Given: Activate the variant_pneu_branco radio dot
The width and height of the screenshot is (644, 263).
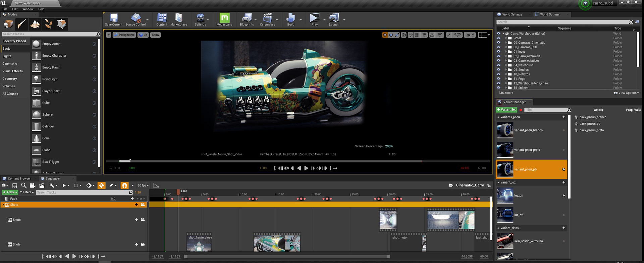Looking at the screenshot, I should coord(563,130).
